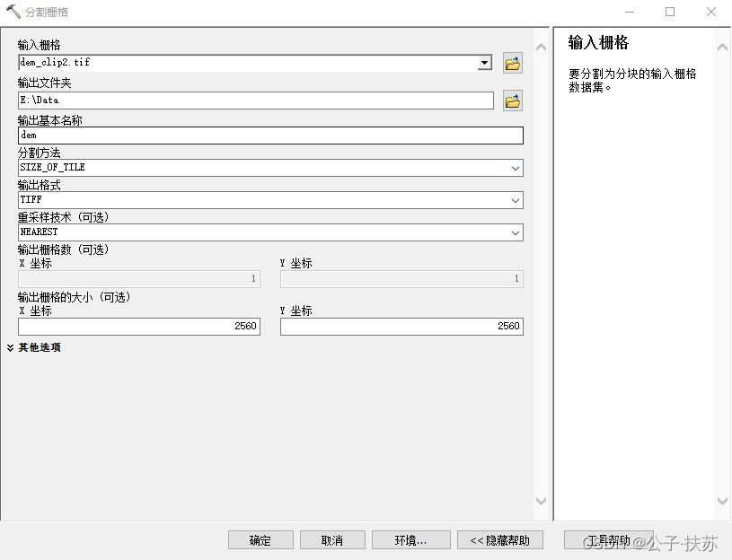732x560 pixels.
Task: Click the 输出格式 label
Action: [40, 185]
